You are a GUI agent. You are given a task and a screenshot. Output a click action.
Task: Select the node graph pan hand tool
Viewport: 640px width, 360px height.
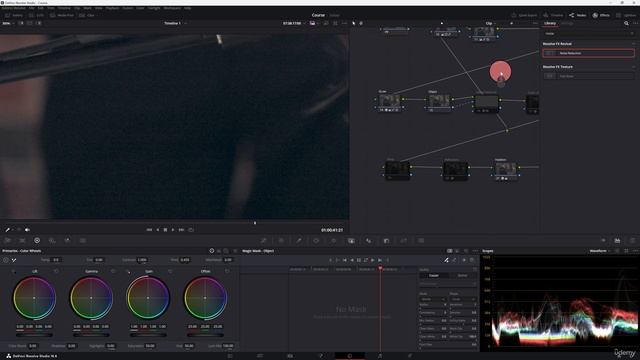[x=361, y=23]
